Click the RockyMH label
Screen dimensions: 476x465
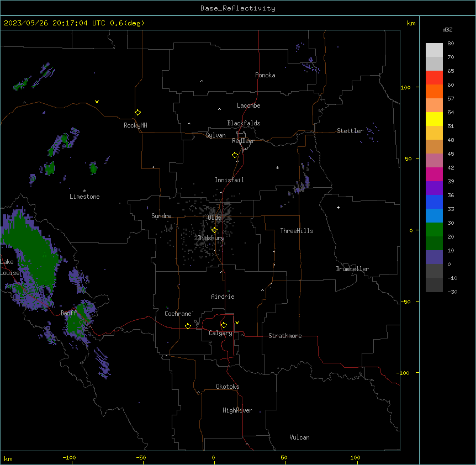click(x=135, y=125)
